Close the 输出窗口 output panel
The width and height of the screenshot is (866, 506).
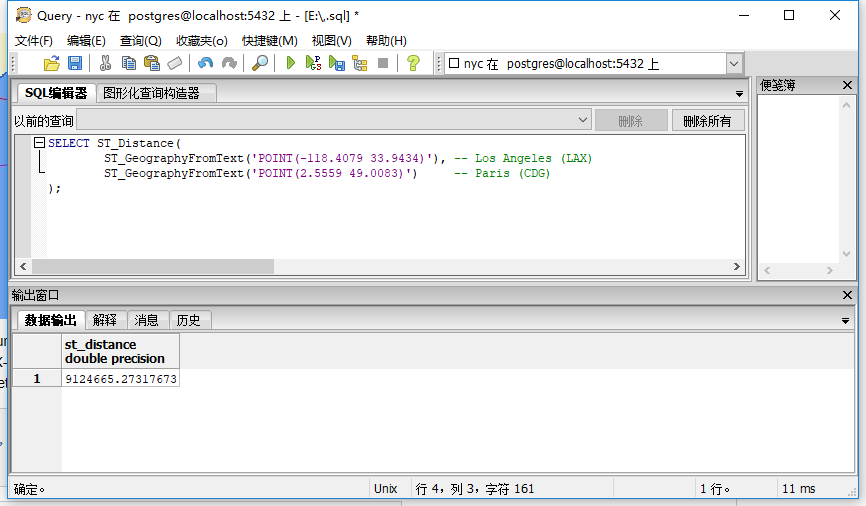[x=847, y=295]
